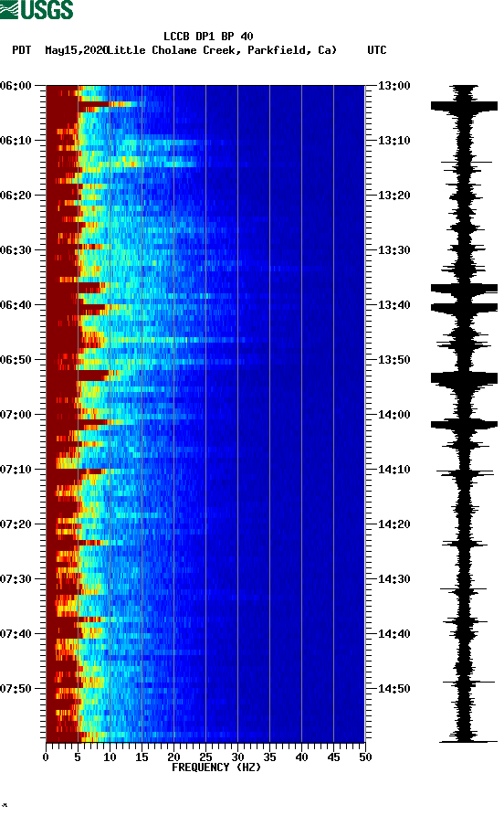Click the "13:10" UTC time label
504x815 pixels.
pyautogui.click(x=394, y=141)
